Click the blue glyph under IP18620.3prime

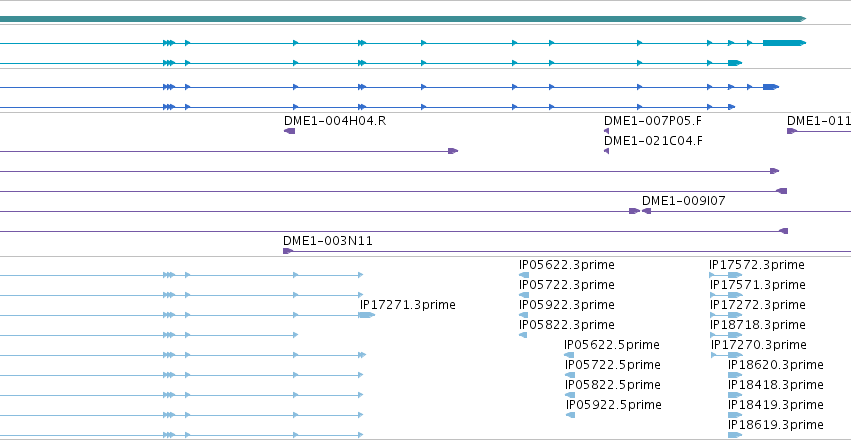point(735,375)
